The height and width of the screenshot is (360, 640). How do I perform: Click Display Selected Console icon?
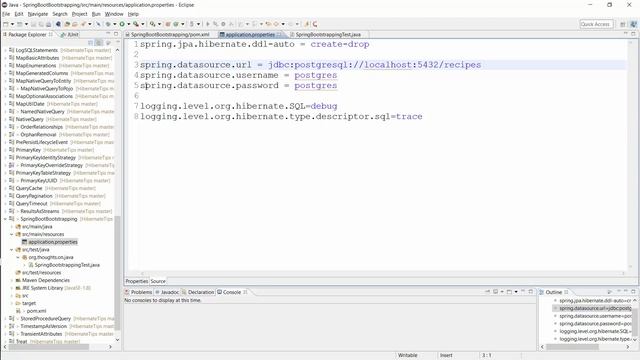pos(496,292)
